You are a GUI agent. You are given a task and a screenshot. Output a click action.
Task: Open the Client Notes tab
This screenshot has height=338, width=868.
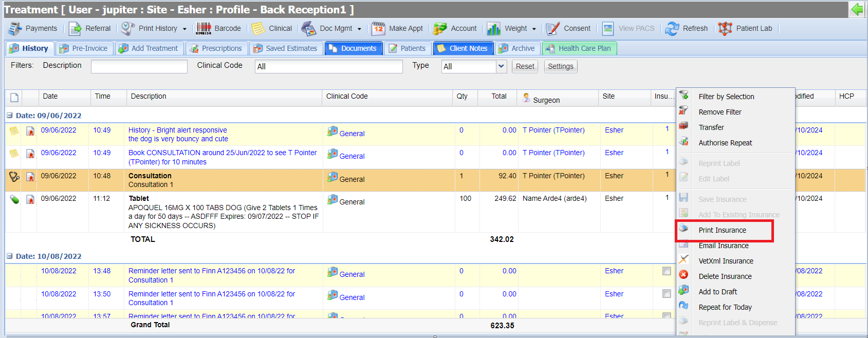pos(463,48)
